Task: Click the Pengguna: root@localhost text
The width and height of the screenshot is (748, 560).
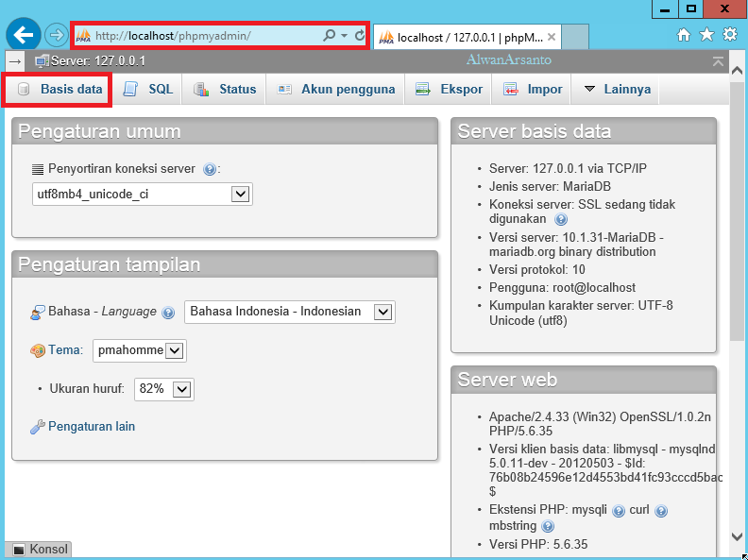Action: [562, 288]
